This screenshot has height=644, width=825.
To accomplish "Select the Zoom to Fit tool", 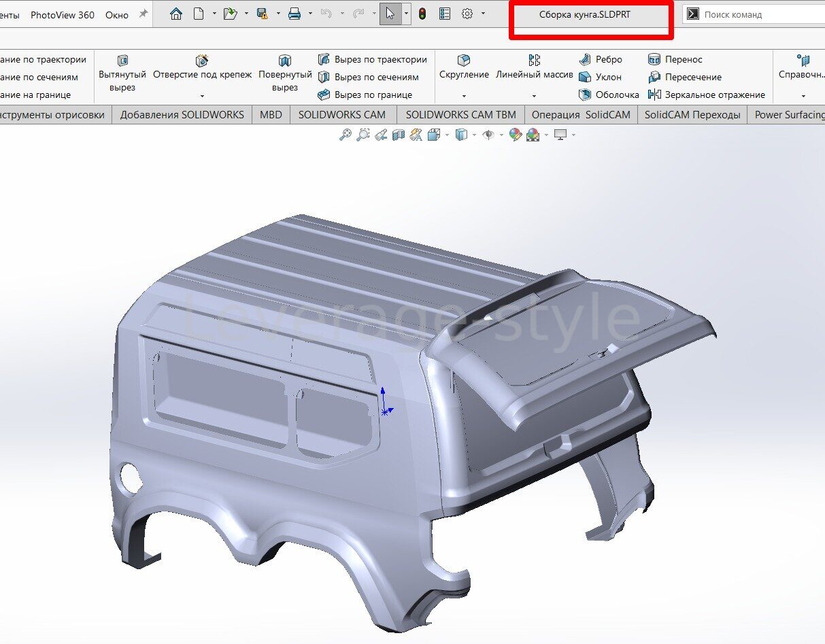I will coord(346,135).
